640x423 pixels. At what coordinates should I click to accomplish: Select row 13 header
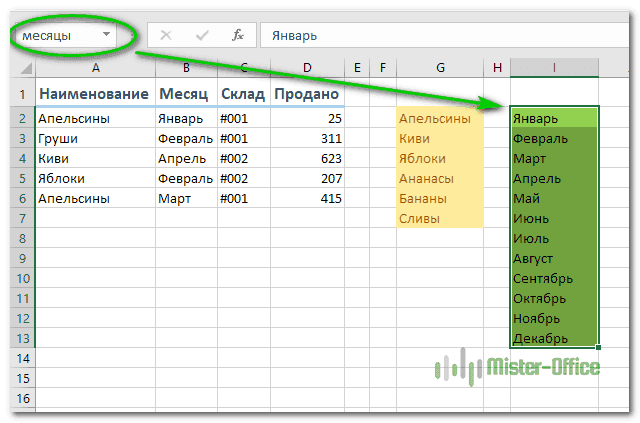22,338
